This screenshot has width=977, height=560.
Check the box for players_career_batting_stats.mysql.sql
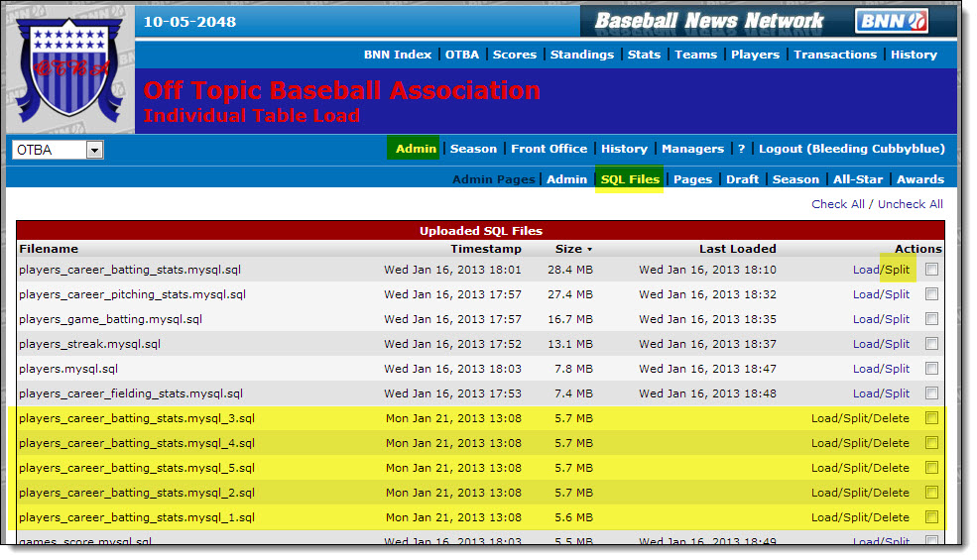click(931, 270)
